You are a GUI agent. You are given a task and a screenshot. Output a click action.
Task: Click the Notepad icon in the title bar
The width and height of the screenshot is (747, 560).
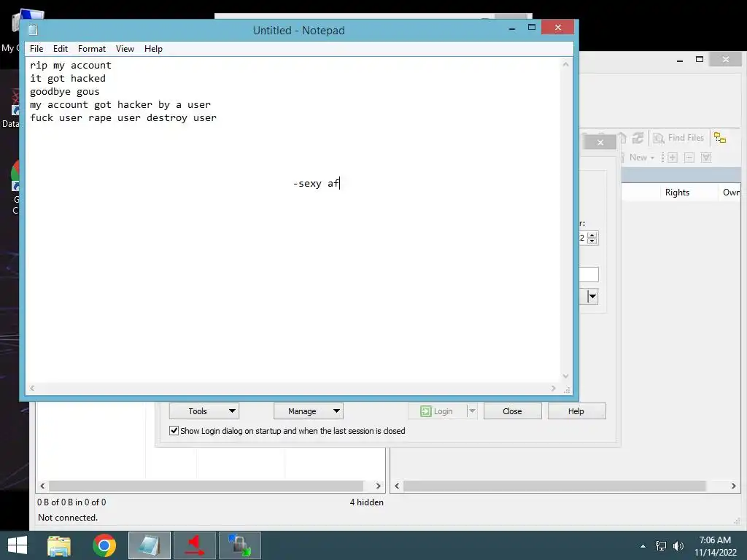coord(33,30)
